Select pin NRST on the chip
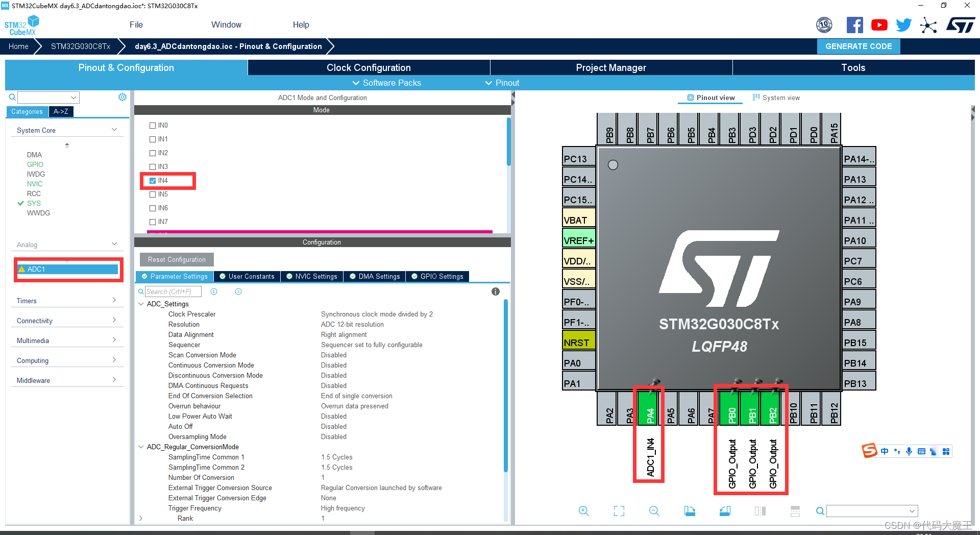The image size is (980, 535). 579,340
